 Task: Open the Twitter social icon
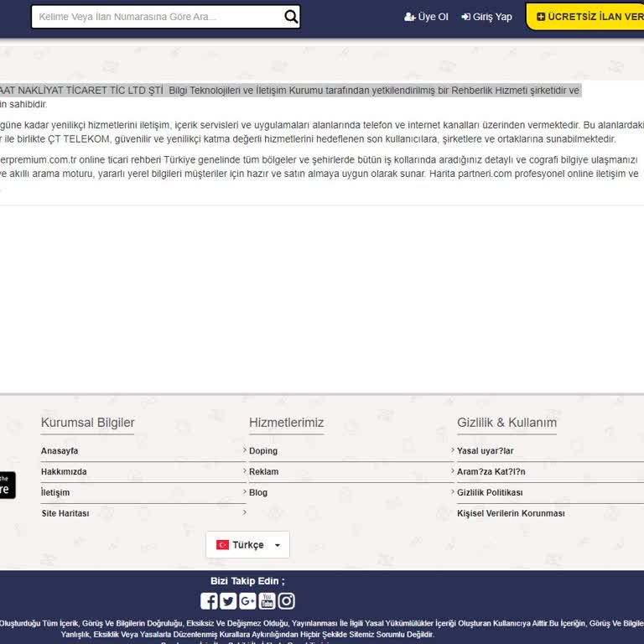point(228,601)
